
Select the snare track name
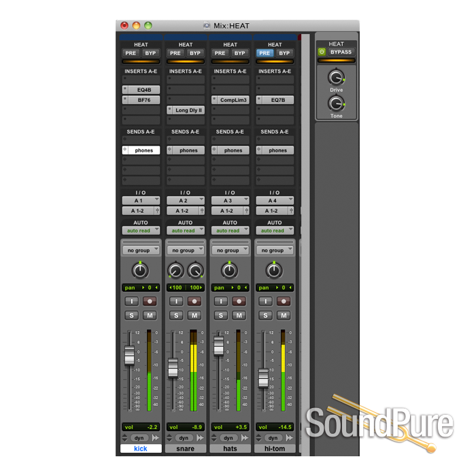click(186, 448)
